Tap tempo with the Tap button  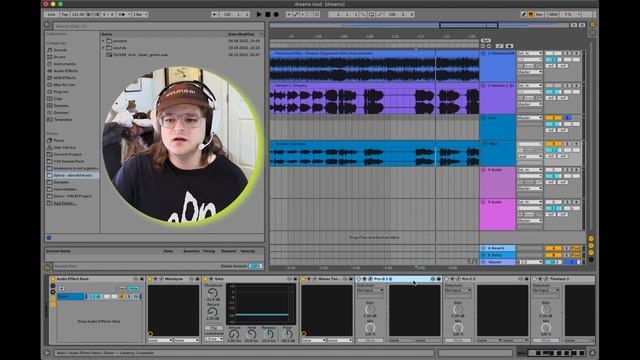(x=64, y=14)
